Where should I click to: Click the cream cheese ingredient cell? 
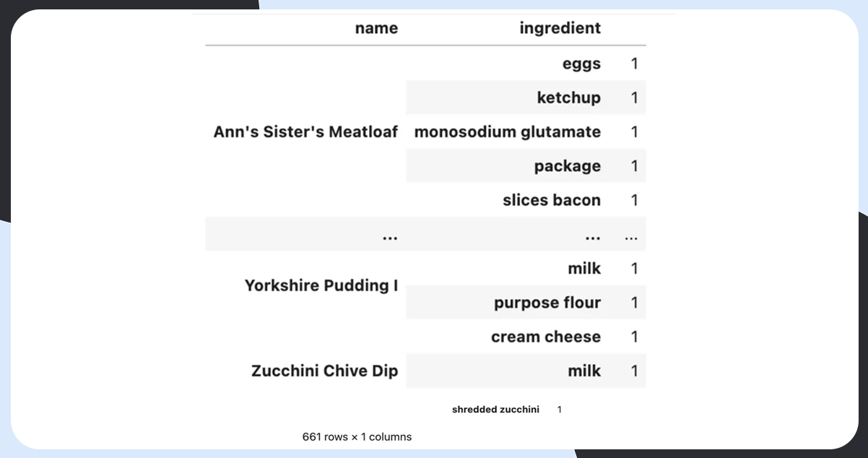coord(545,337)
